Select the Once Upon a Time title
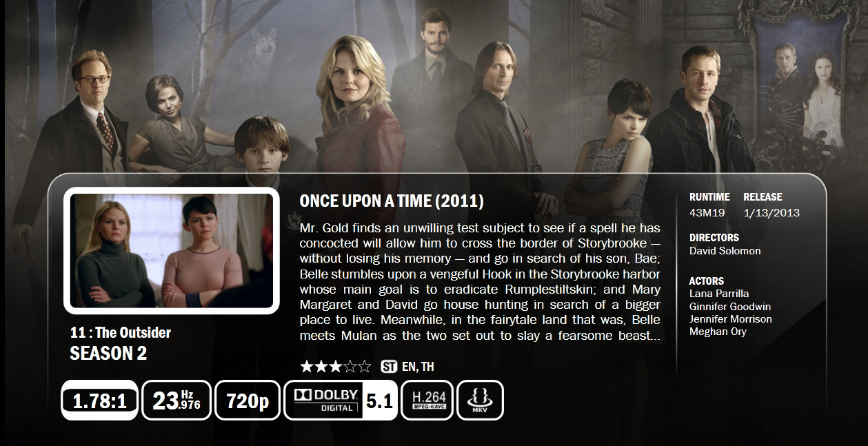The width and height of the screenshot is (868, 446). 392,201
